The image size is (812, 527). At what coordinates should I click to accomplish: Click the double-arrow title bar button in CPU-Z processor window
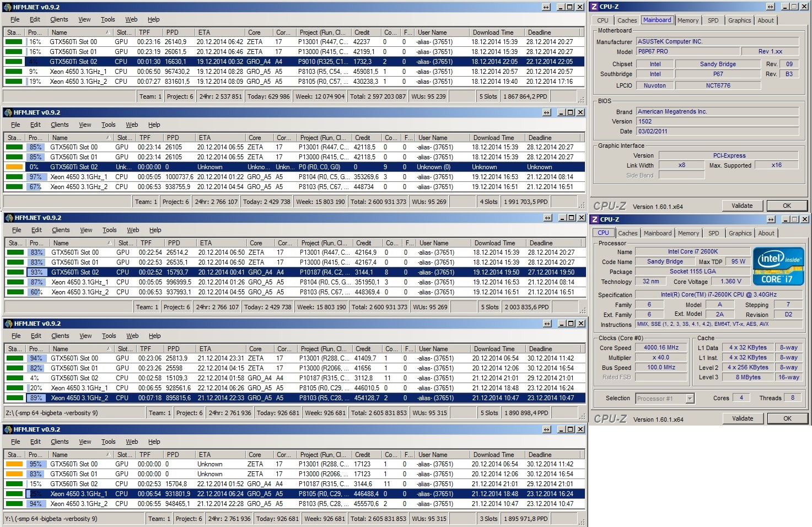coord(771,219)
